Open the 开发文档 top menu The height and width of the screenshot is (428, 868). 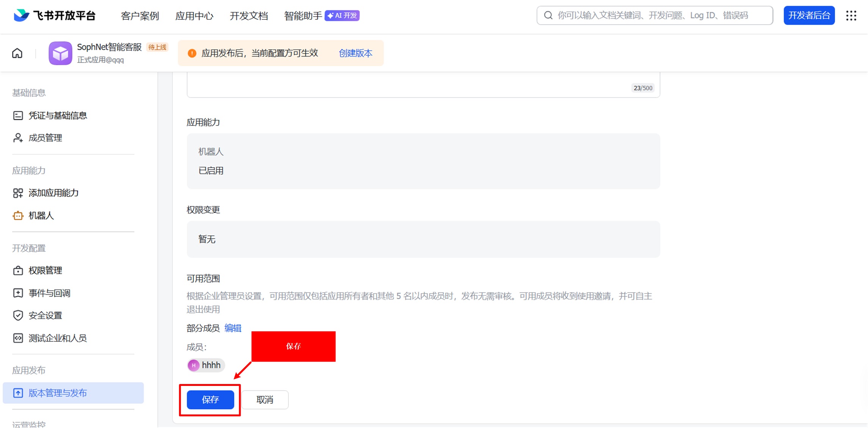click(249, 16)
